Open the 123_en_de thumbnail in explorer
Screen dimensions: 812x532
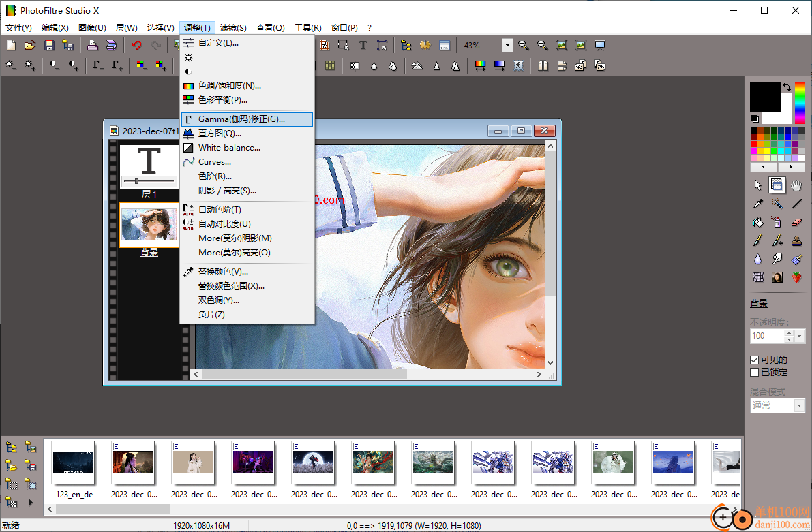pyautogui.click(x=74, y=463)
